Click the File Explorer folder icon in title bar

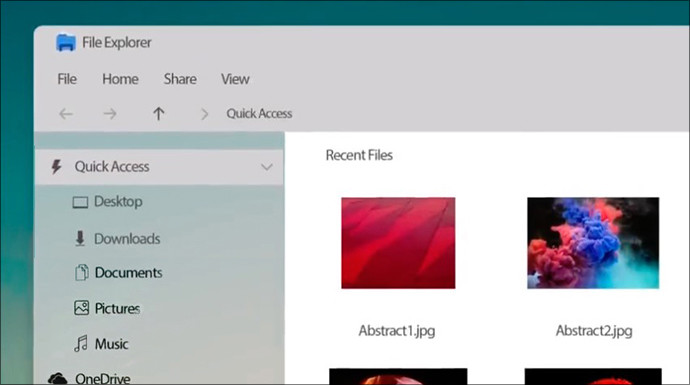click(x=66, y=43)
